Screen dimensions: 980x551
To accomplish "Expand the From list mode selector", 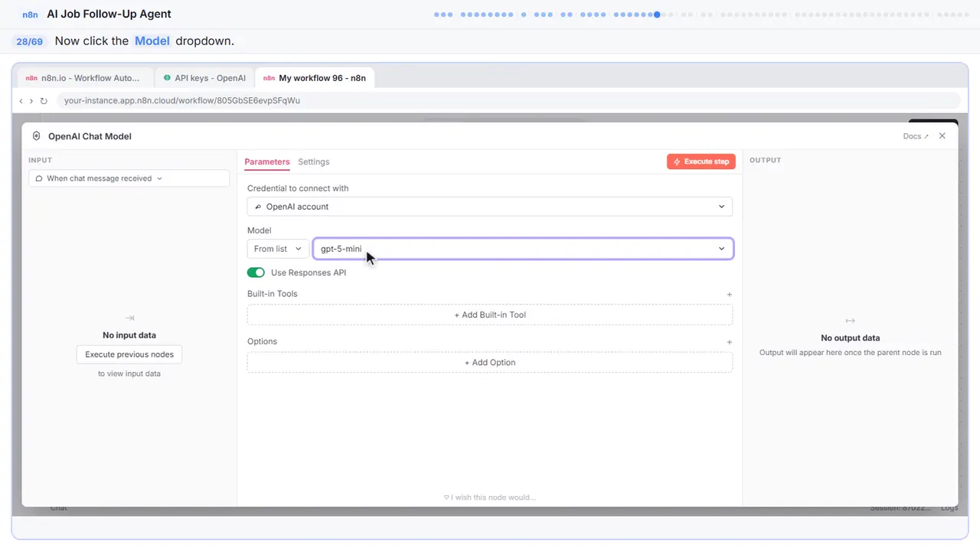I will (278, 249).
